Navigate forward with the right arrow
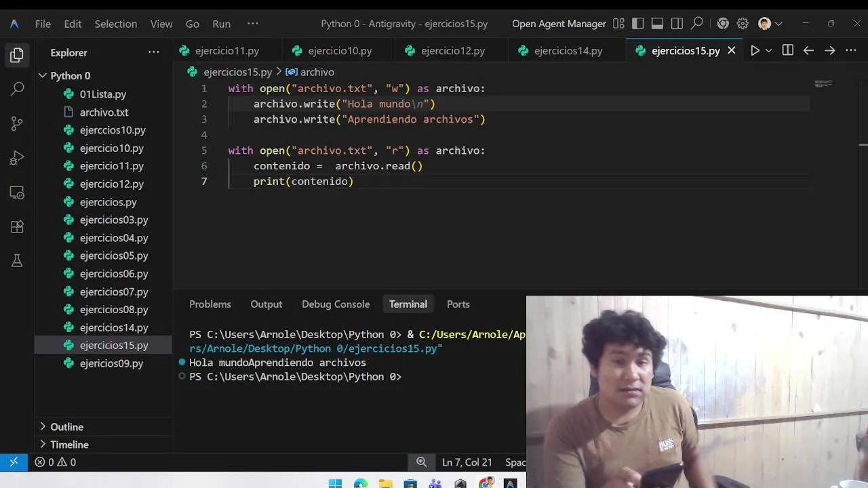868x488 pixels. click(829, 51)
